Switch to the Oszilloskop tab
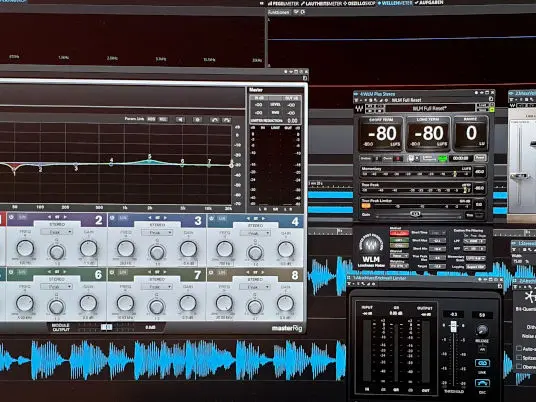The image size is (536, 402). (x=359, y=3)
